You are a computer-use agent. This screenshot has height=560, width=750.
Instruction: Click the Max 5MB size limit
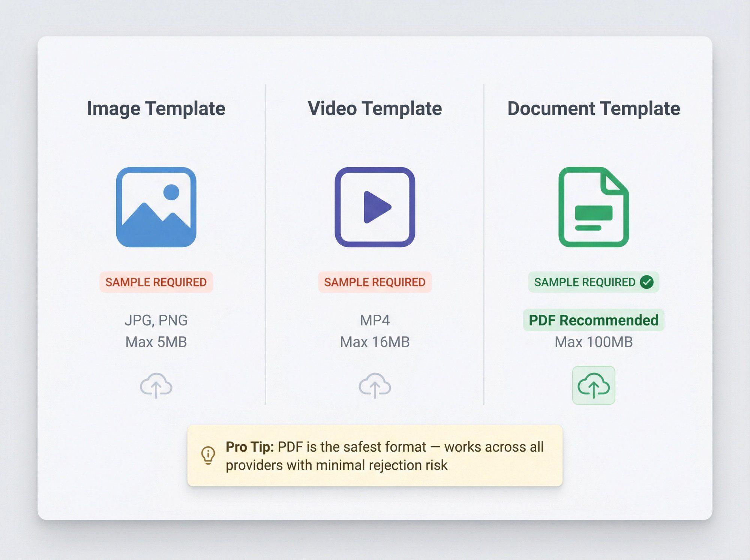click(x=156, y=342)
